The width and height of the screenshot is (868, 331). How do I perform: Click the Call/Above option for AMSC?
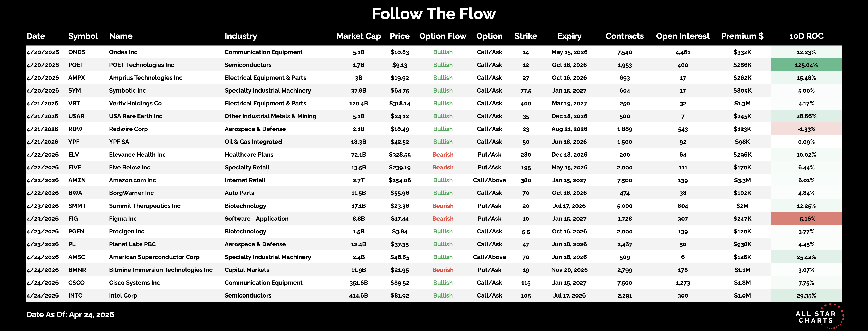point(489,257)
